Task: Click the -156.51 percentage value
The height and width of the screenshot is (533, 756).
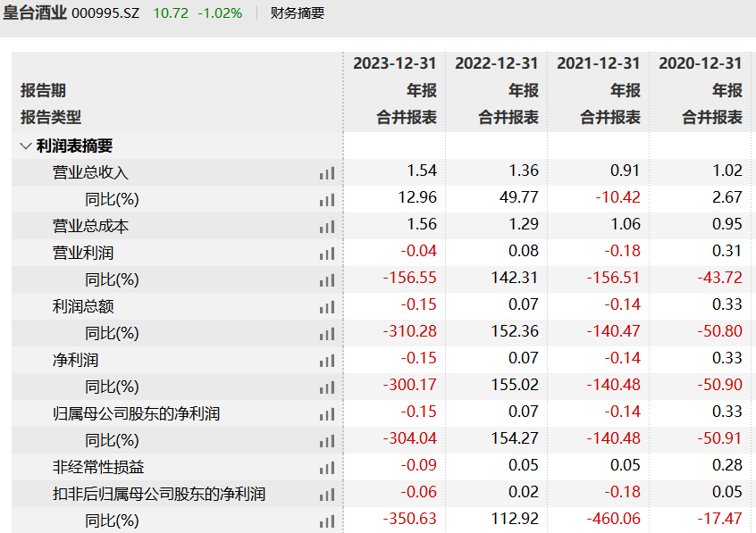Action: coord(613,278)
